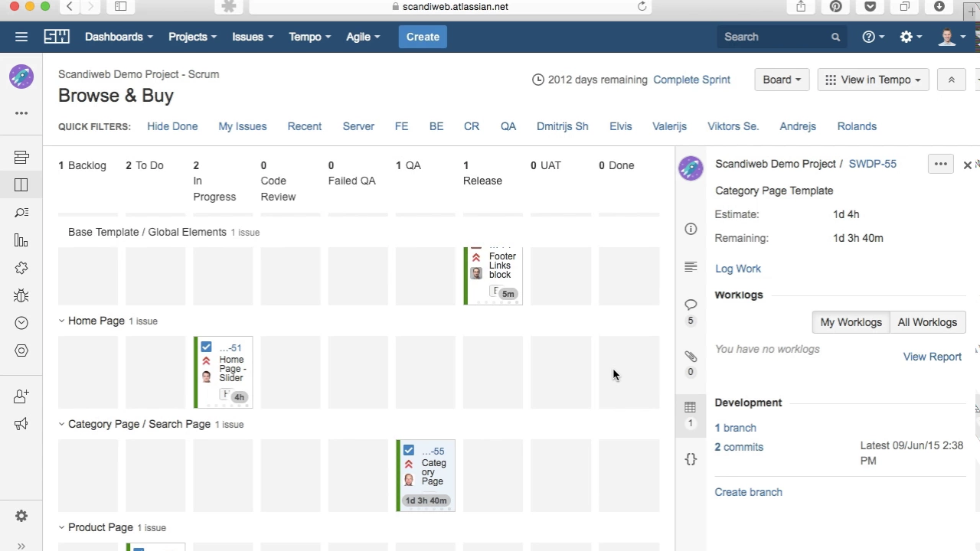Open the checkmark circle sidebar icon
Screen dimensions: 980x551
(x=21, y=323)
